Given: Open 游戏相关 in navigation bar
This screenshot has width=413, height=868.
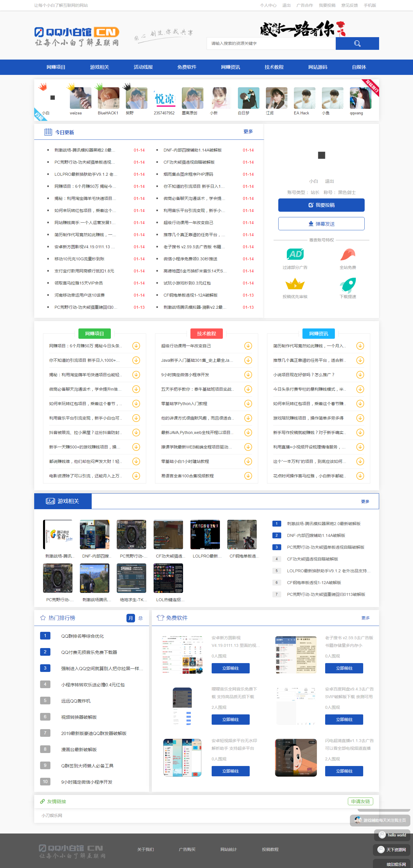Looking at the screenshot, I should 99,67.
